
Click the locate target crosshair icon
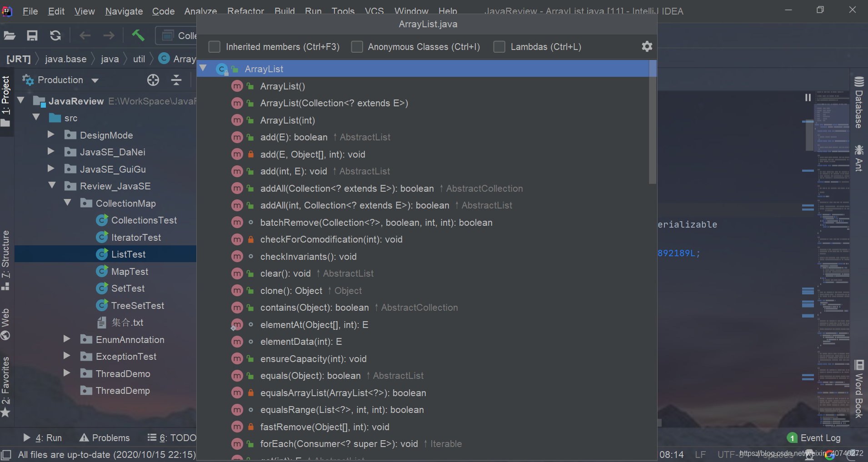click(x=153, y=80)
